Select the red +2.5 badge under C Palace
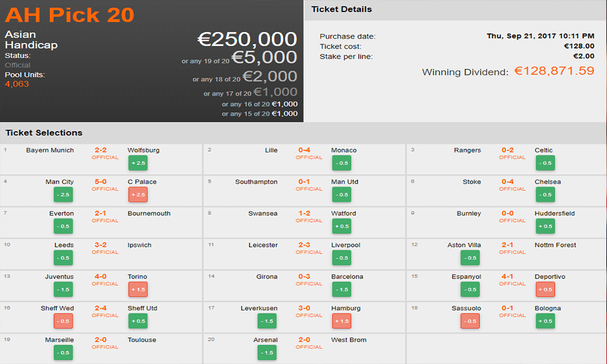 click(137, 195)
